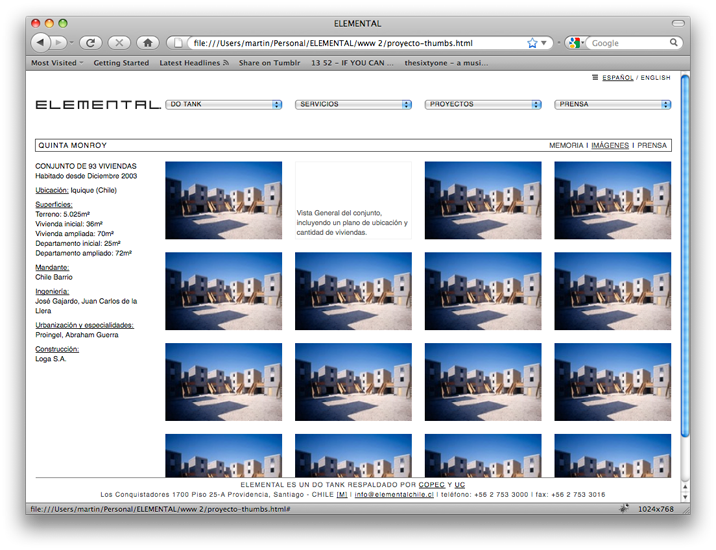
Task: Click the Loga S.A. text
Action: click(51, 359)
